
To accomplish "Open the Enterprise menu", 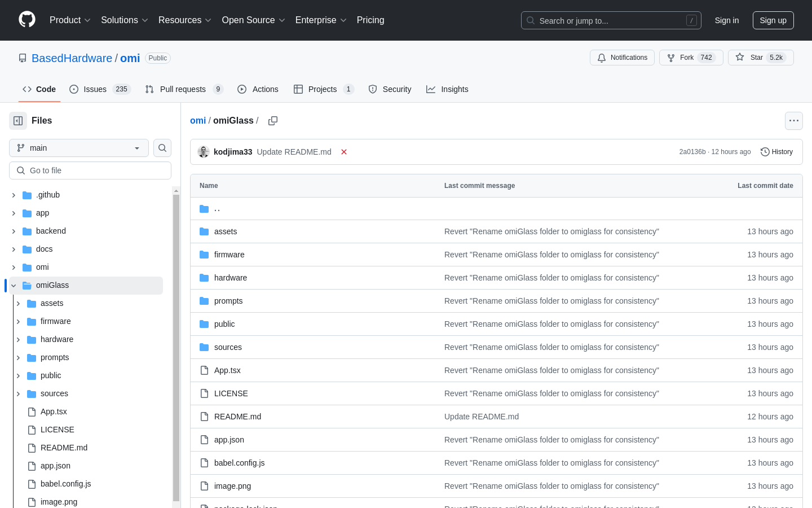I will tap(320, 20).
